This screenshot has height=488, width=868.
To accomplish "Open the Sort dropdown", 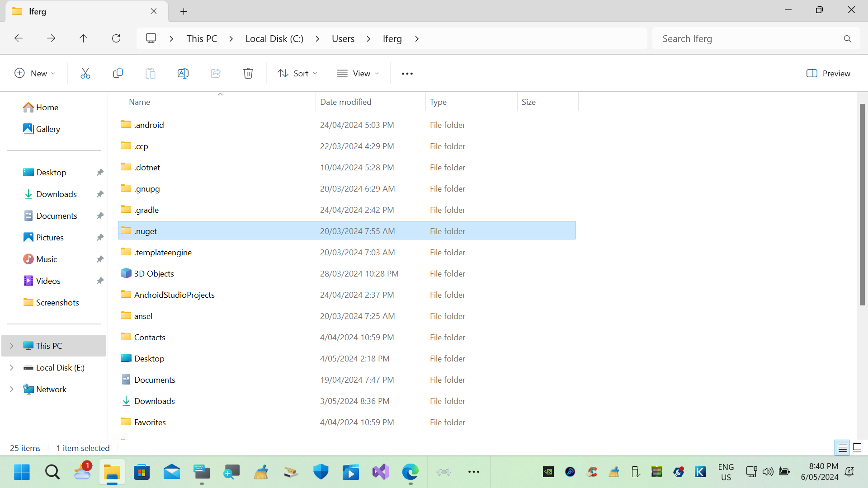I will [297, 73].
